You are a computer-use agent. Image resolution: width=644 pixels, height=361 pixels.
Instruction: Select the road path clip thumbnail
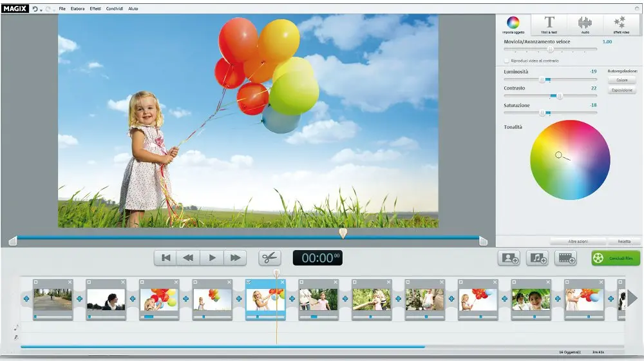point(53,299)
